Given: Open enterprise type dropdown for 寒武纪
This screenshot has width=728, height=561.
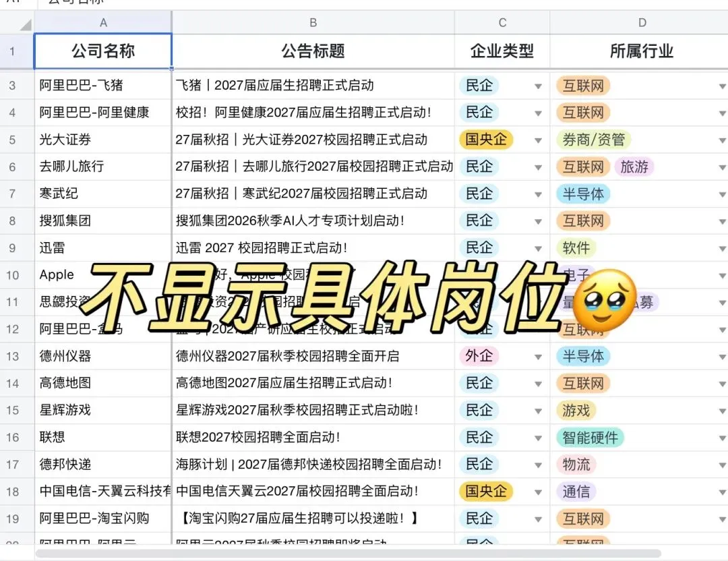Looking at the screenshot, I should 538,195.
